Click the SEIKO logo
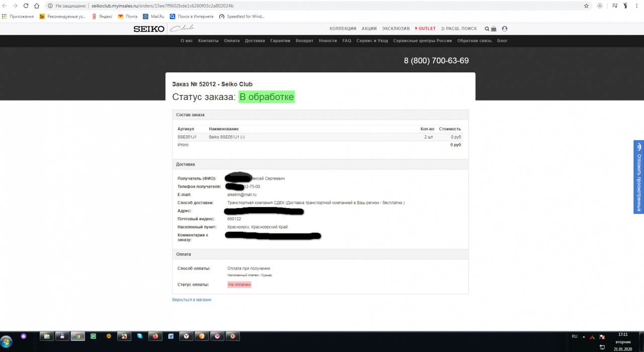The height and width of the screenshot is (352, 644). pyautogui.click(x=149, y=29)
